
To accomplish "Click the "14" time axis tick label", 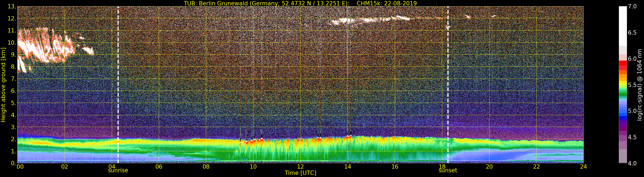I will click(347, 167).
